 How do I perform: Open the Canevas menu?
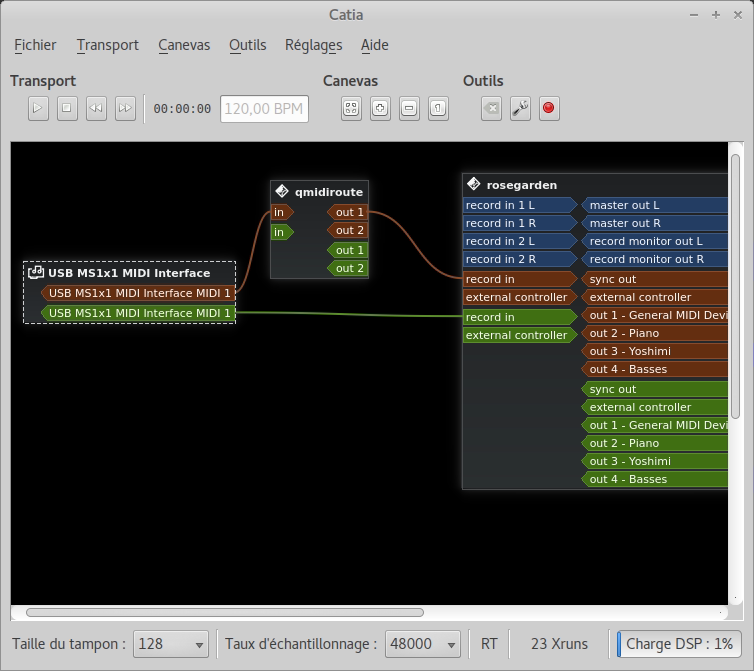click(184, 45)
